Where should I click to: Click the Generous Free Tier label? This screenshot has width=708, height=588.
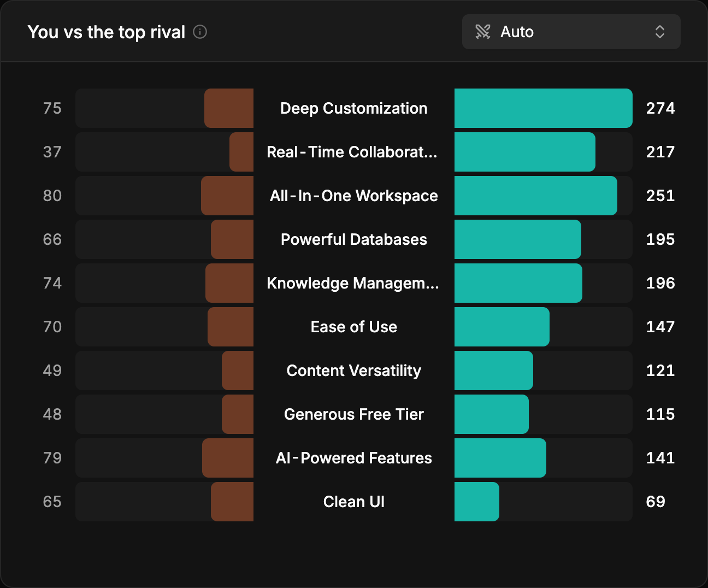pos(354,414)
